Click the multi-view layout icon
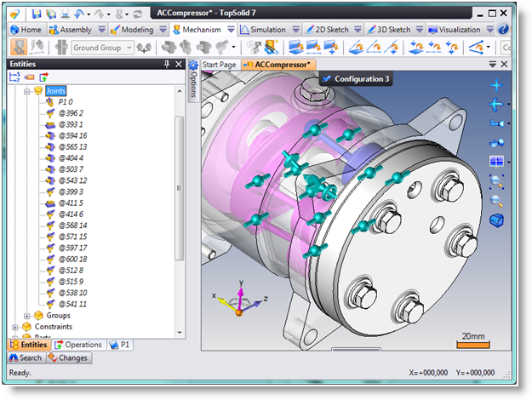The height and width of the screenshot is (400, 532). (496, 162)
